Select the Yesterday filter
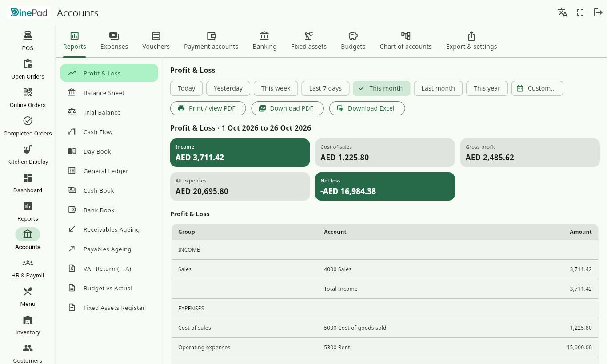 click(228, 88)
